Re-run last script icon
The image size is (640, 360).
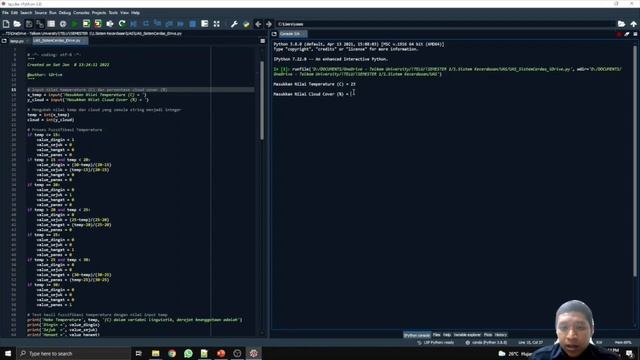122,24
